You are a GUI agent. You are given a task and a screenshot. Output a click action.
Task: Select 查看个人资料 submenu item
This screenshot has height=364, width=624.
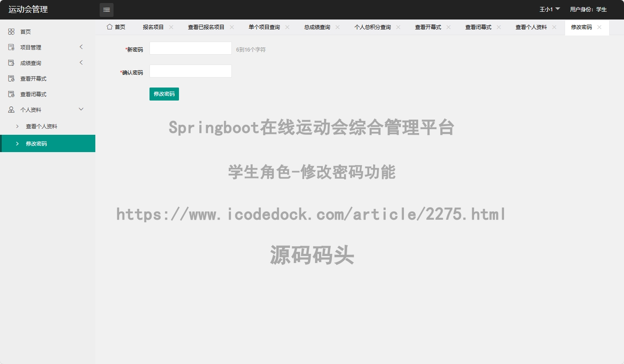coord(48,126)
